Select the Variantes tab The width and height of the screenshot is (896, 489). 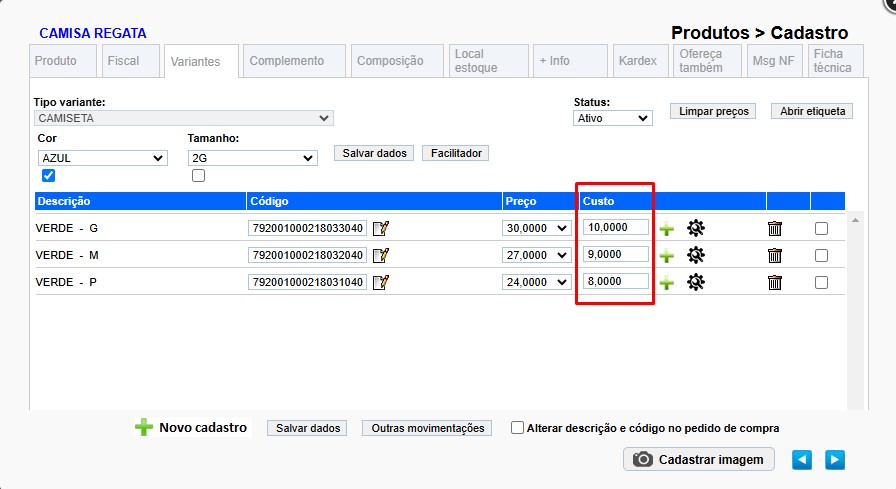pyautogui.click(x=201, y=61)
